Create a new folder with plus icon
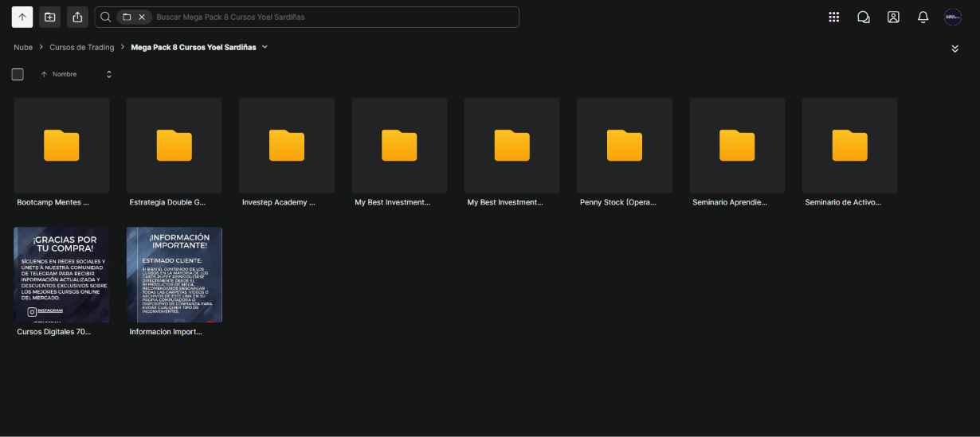 tap(49, 17)
